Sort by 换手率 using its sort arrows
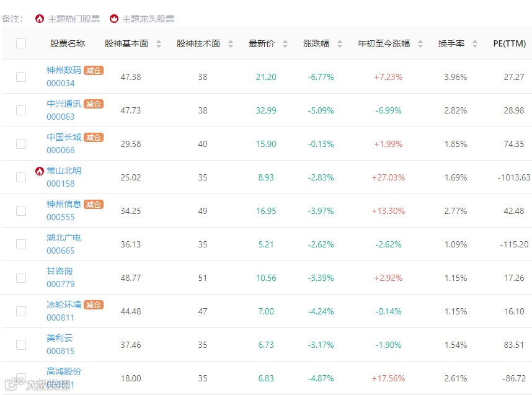Screen dimensions: 532x395 475,43
